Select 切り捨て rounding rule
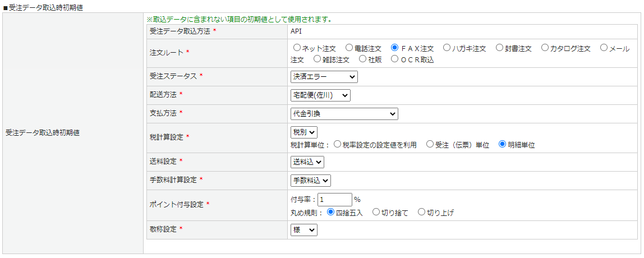The height and width of the screenshot is (258, 644). coord(376,212)
